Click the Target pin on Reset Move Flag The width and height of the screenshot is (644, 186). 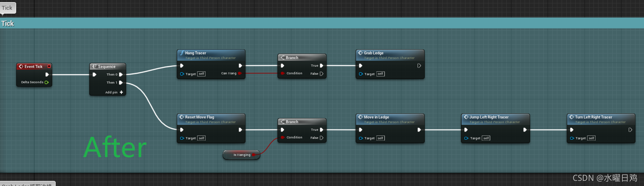182,138
